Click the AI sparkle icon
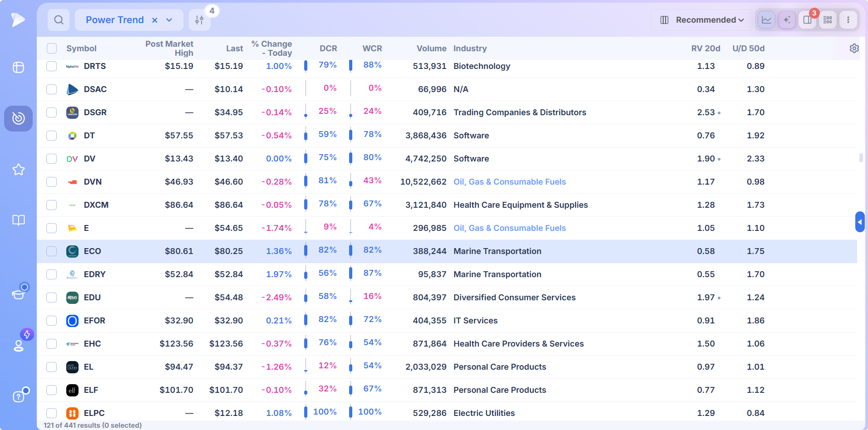The height and width of the screenshot is (430, 868). pyautogui.click(x=787, y=20)
